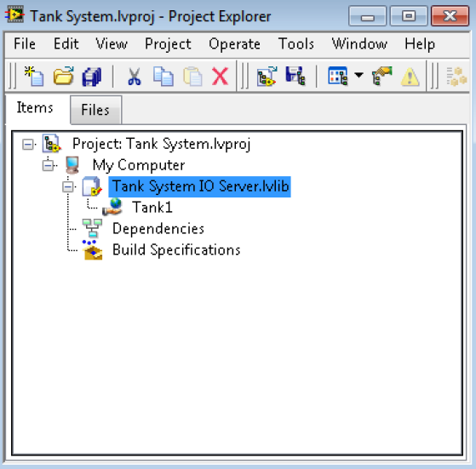This screenshot has width=476, height=469.
Task: Select the My Computer label
Action: pos(139,165)
